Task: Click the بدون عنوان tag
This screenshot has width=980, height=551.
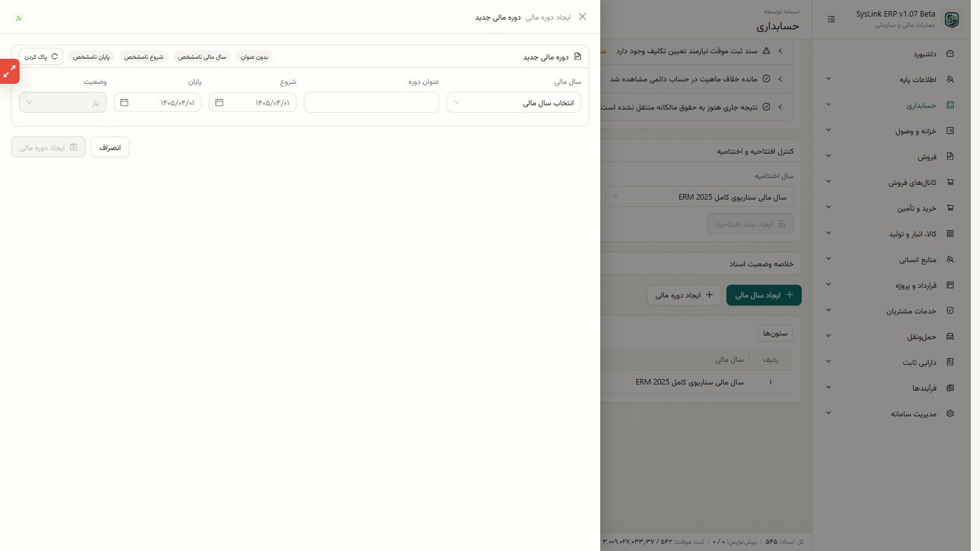Action: click(x=254, y=57)
